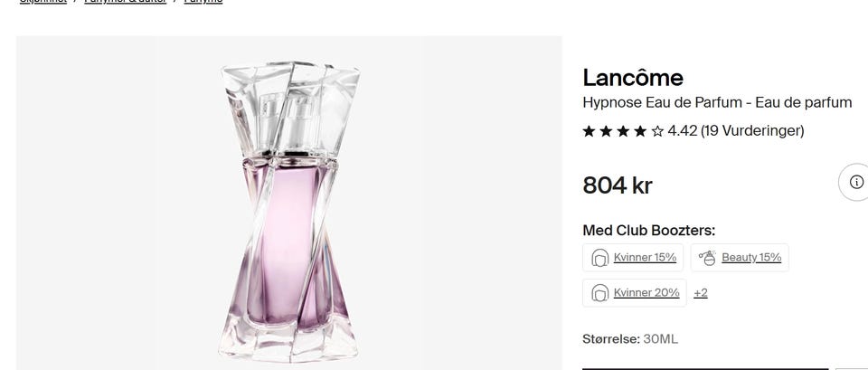This screenshot has width=868, height=370.
Task: Click the third filled rating star
Action: 624,131
